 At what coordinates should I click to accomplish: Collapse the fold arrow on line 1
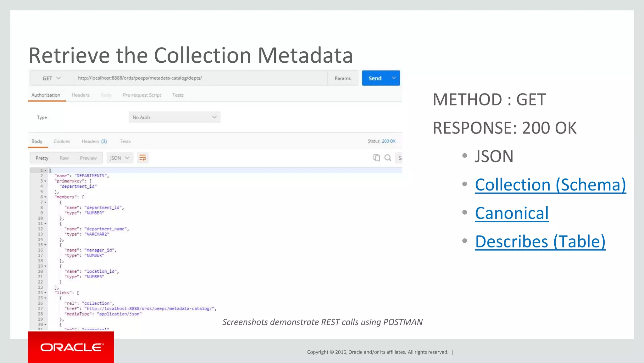pos(46,170)
